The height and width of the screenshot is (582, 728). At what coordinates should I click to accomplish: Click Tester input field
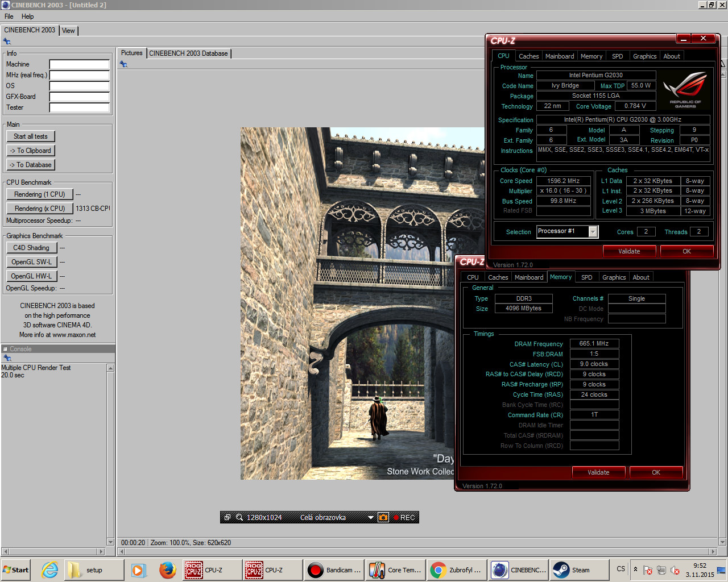tap(79, 107)
